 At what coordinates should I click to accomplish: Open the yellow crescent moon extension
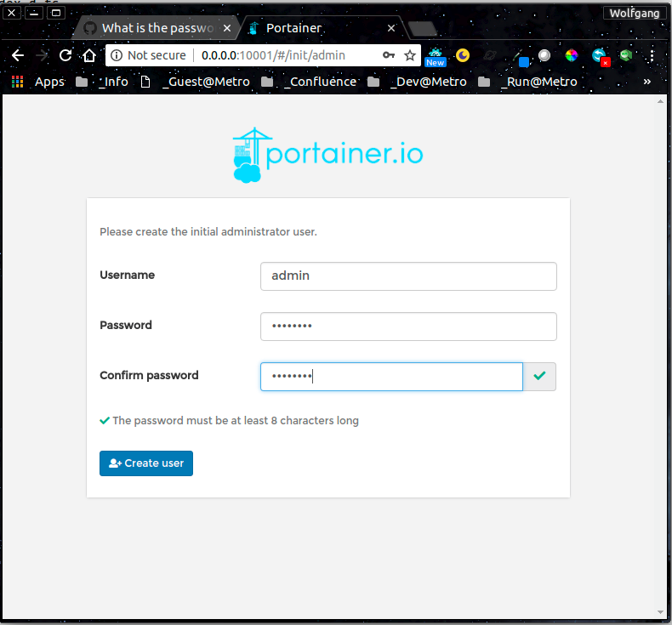pos(463,55)
